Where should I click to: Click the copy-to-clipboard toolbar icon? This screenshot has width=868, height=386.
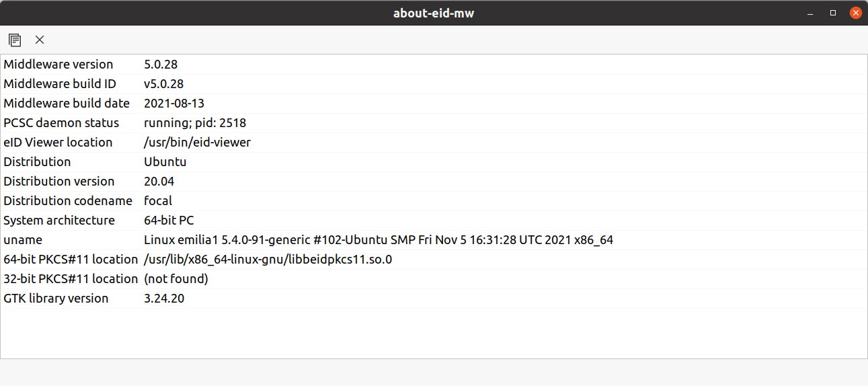click(x=15, y=40)
